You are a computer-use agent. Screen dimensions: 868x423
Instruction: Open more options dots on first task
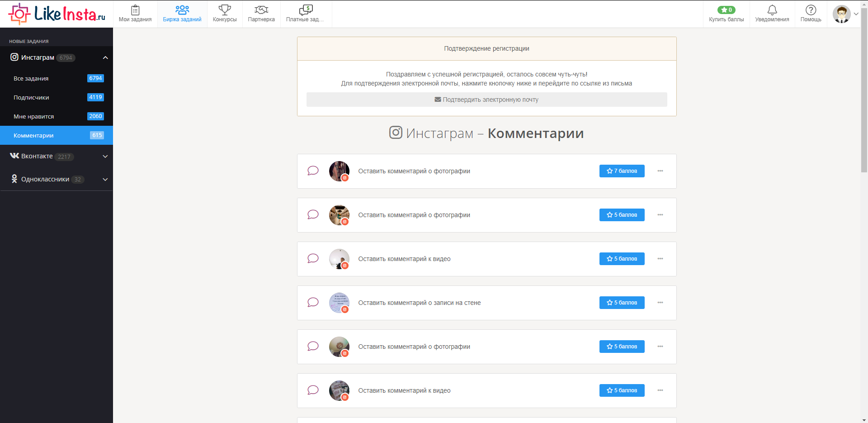(x=660, y=171)
